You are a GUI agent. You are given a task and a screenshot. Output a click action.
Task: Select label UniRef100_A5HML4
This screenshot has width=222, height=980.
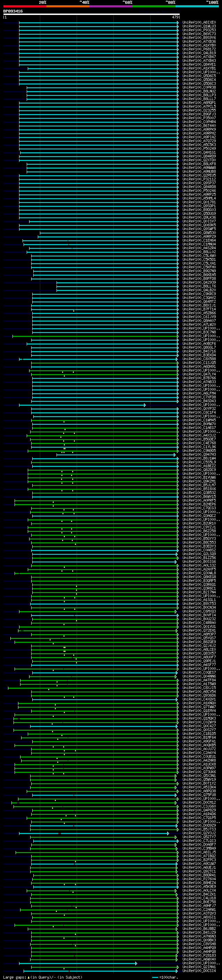[199, 198]
